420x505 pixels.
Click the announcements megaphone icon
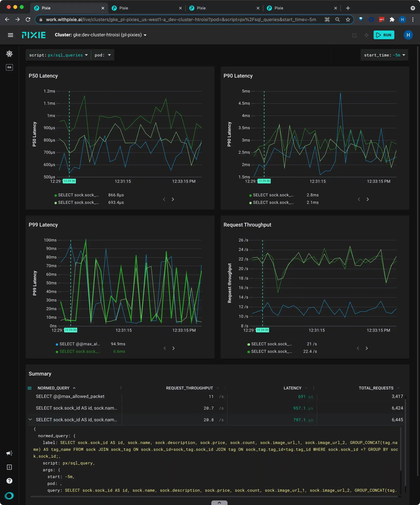point(9,453)
